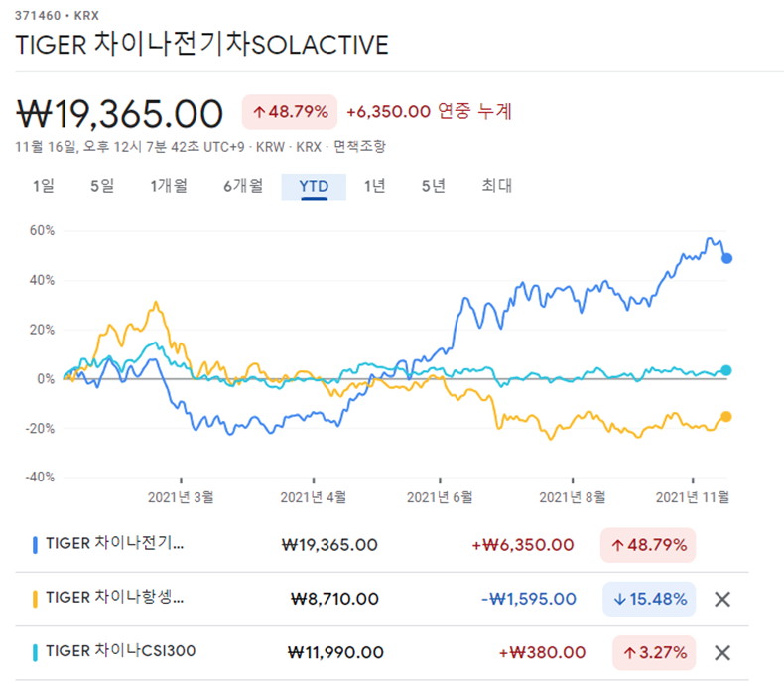The width and height of the screenshot is (784, 686).
Task: Click the teal color bar beside TIGER 차이나CSI300
Action: pos(35,653)
